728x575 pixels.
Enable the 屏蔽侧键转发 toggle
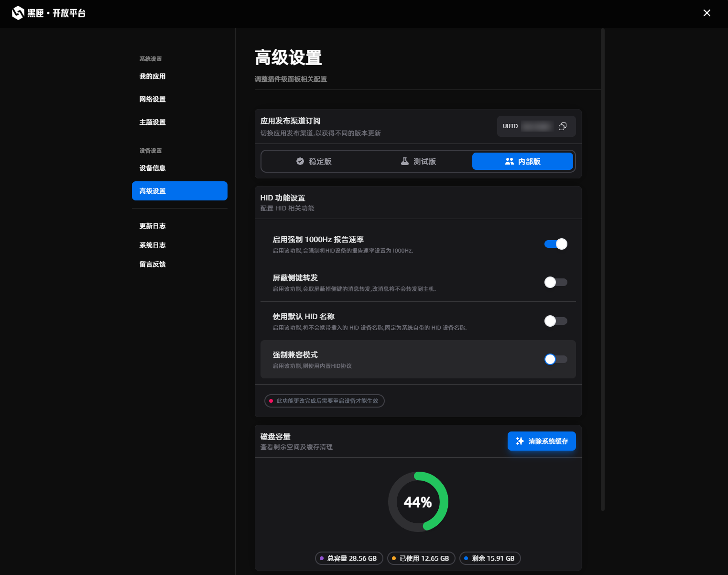(x=555, y=282)
